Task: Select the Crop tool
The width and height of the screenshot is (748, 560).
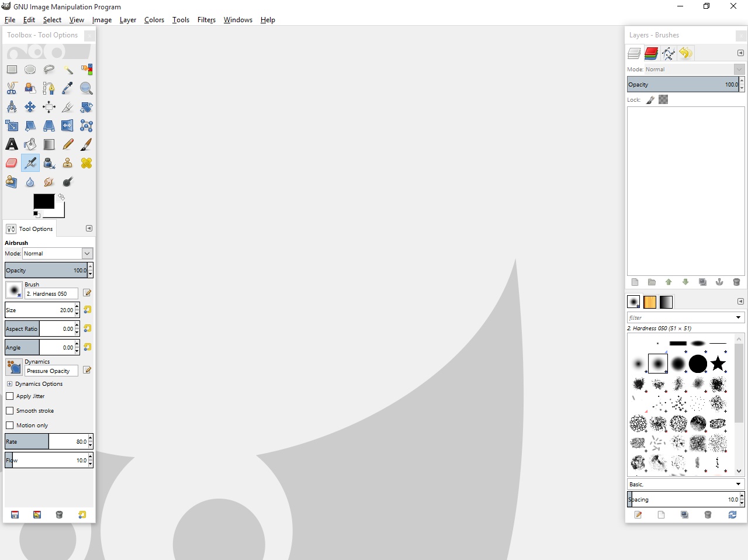Action: (68, 107)
